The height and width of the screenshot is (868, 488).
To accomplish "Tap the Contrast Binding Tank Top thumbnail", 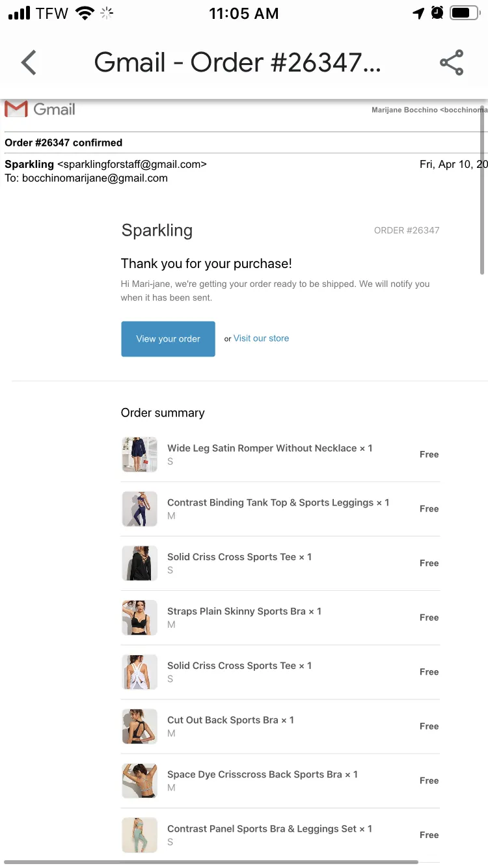I will pyautogui.click(x=139, y=509).
